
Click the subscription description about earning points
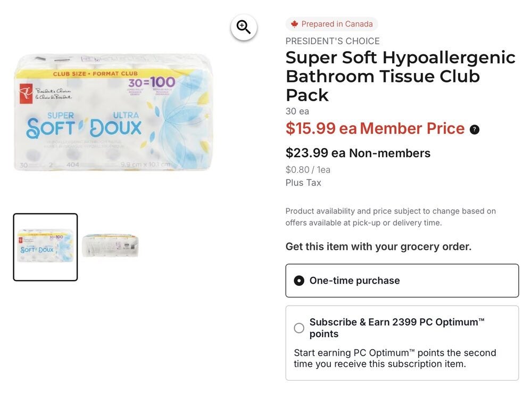click(x=395, y=358)
